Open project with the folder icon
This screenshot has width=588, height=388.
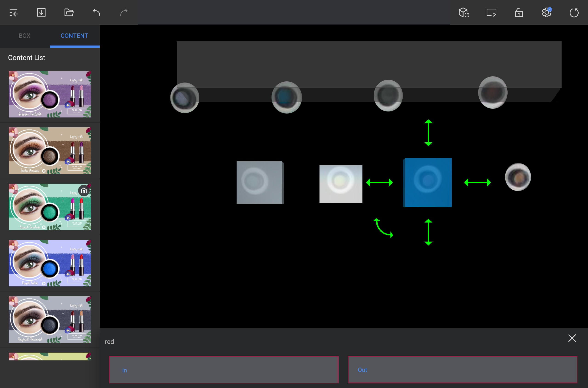pos(69,12)
